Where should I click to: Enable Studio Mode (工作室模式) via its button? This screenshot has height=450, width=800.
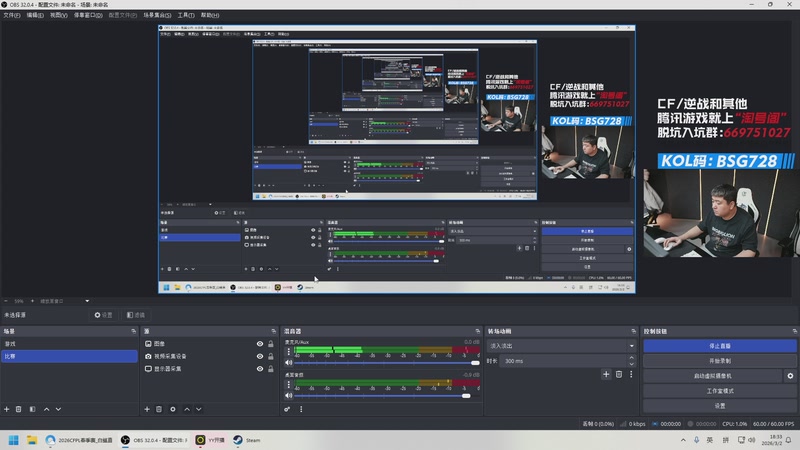(x=720, y=391)
